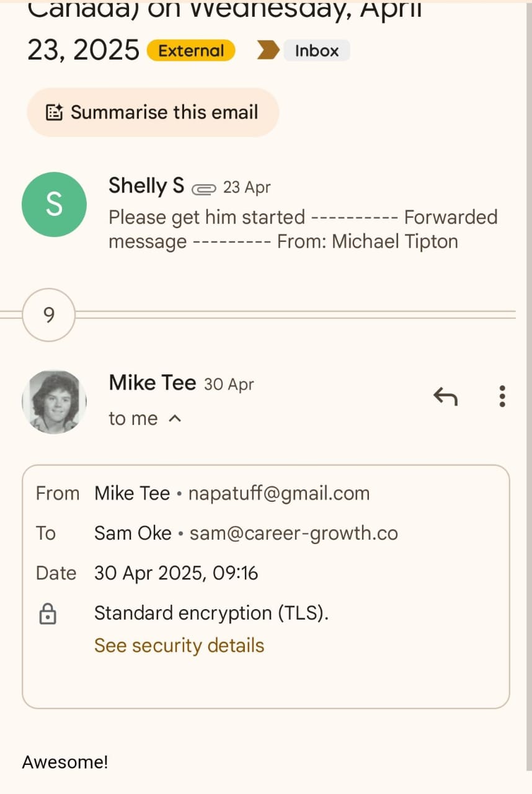Tap the recipient address sam@career-growth.co

(x=294, y=533)
